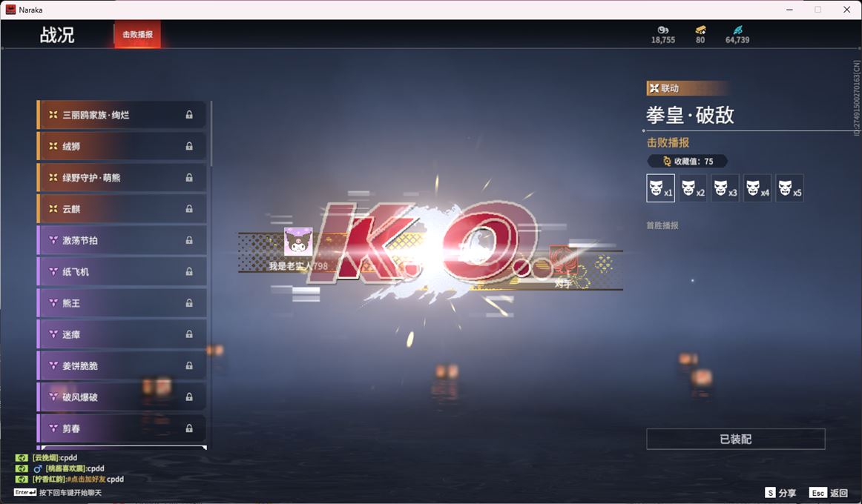Click the 联动 collaboration tag
This screenshot has width=862, height=504.
point(688,88)
